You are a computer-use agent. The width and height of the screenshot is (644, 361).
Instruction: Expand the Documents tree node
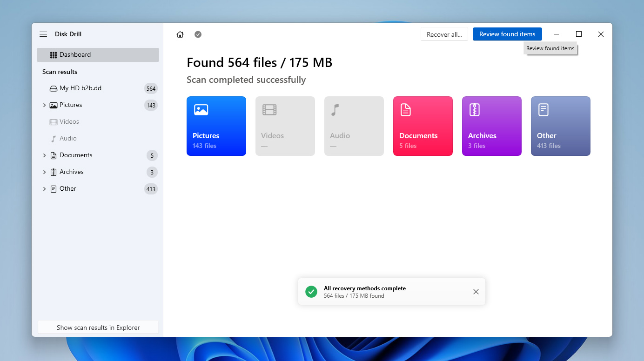click(44, 155)
